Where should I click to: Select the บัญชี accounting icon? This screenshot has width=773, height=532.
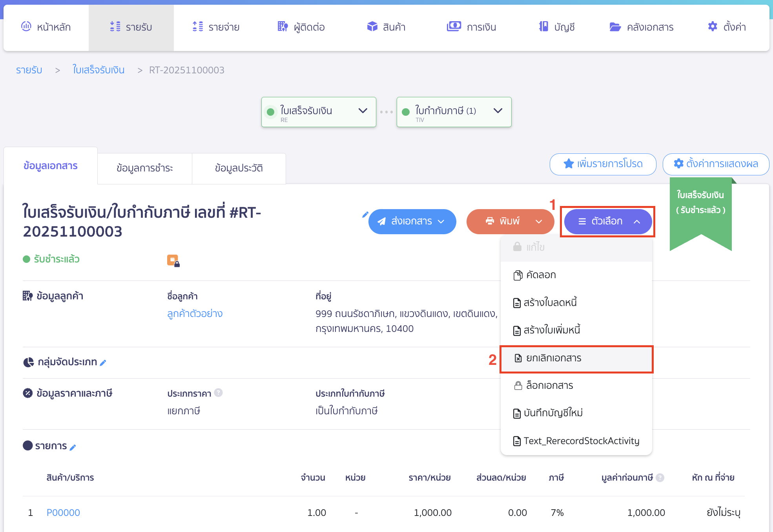[x=543, y=27]
